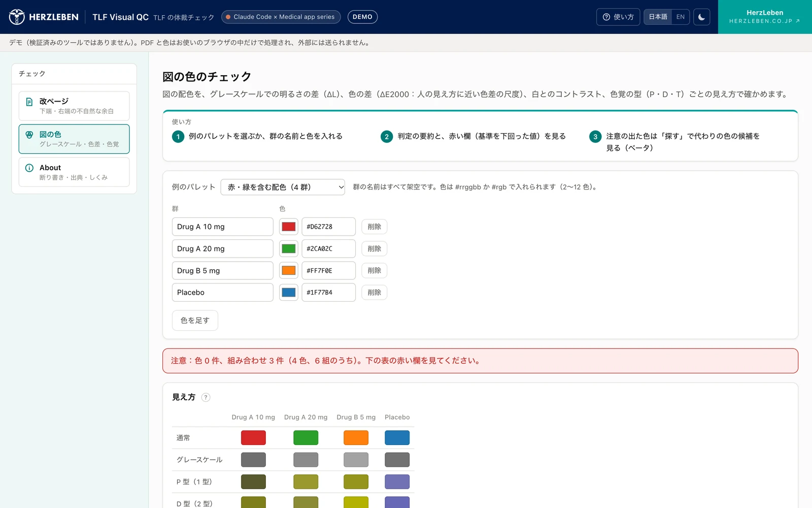Click the red warning alert message
The image size is (812, 508).
click(x=480, y=361)
